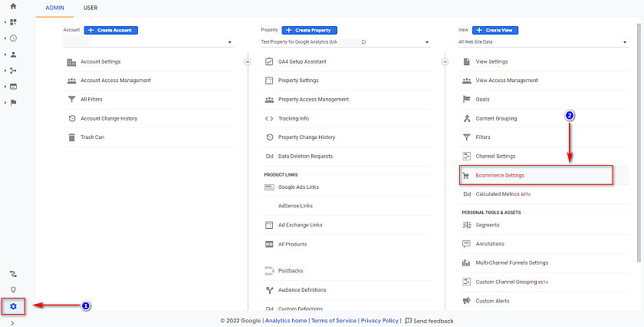Open the Account selector dropdown
This screenshot has width=644, height=327.
[x=148, y=42]
